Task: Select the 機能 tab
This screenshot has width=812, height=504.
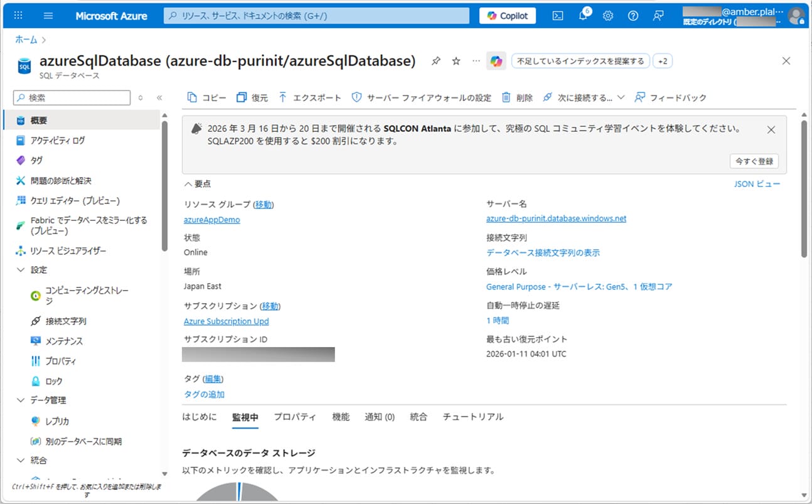Action: pos(341,417)
